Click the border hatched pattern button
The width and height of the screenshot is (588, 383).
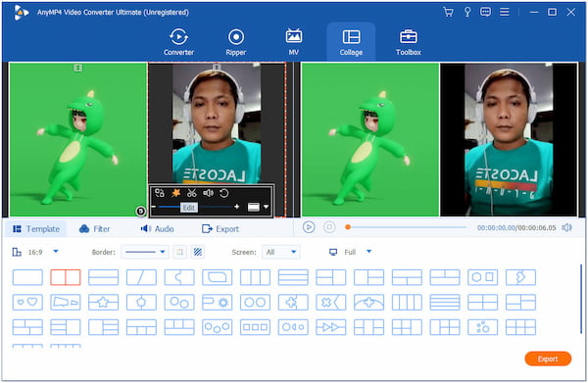pos(198,252)
